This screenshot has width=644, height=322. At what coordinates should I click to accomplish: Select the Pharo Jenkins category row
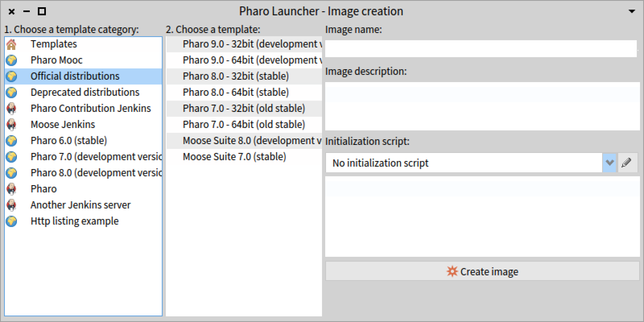coord(83,189)
